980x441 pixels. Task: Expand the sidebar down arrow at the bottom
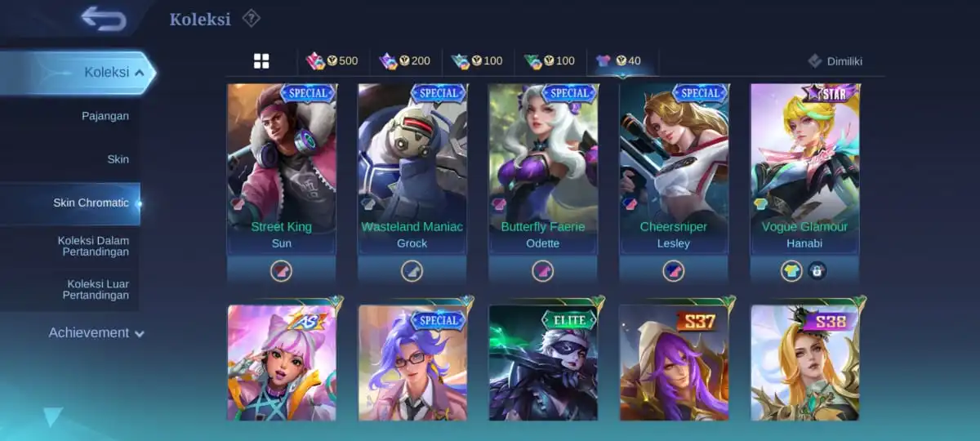coord(53,417)
